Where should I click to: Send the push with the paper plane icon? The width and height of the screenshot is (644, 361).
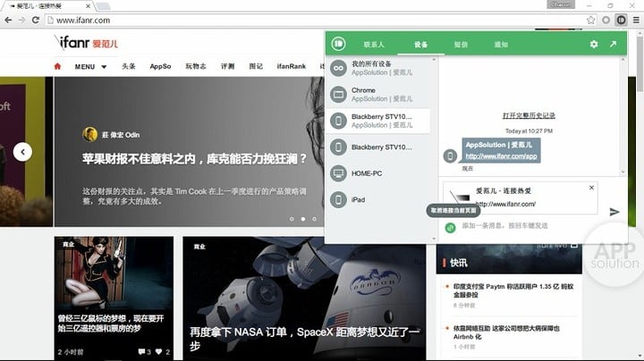point(614,212)
